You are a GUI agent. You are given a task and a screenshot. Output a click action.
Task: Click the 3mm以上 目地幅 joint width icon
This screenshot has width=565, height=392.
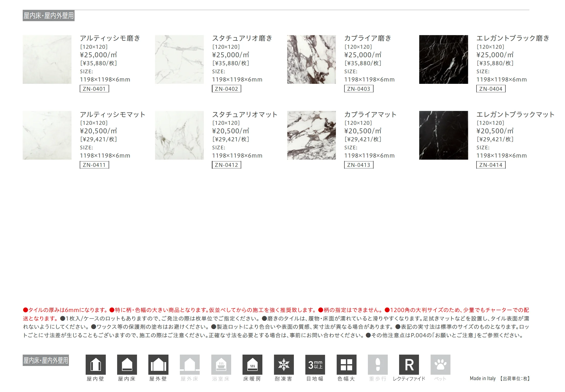[315, 364]
